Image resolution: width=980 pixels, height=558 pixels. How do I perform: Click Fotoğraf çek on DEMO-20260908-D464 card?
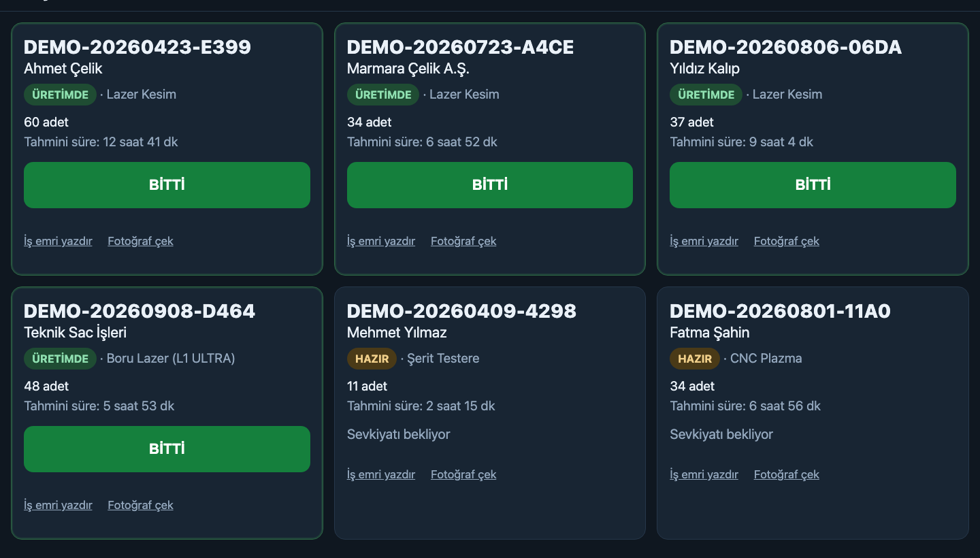[140, 505]
